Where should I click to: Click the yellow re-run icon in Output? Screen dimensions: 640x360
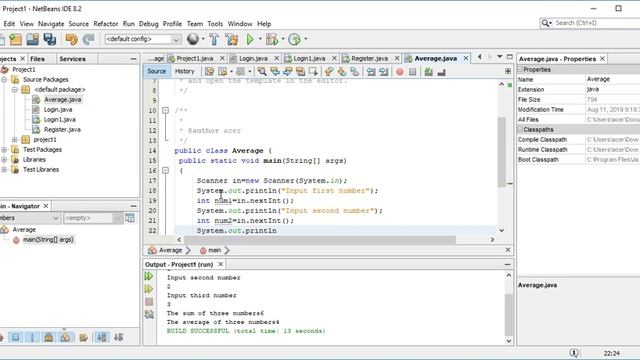tap(149, 289)
